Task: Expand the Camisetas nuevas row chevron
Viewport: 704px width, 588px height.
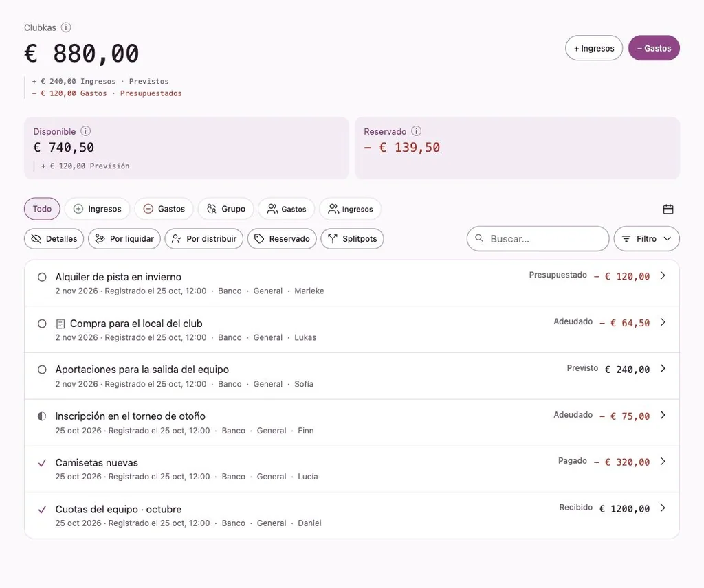Action: tap(663, 461)
